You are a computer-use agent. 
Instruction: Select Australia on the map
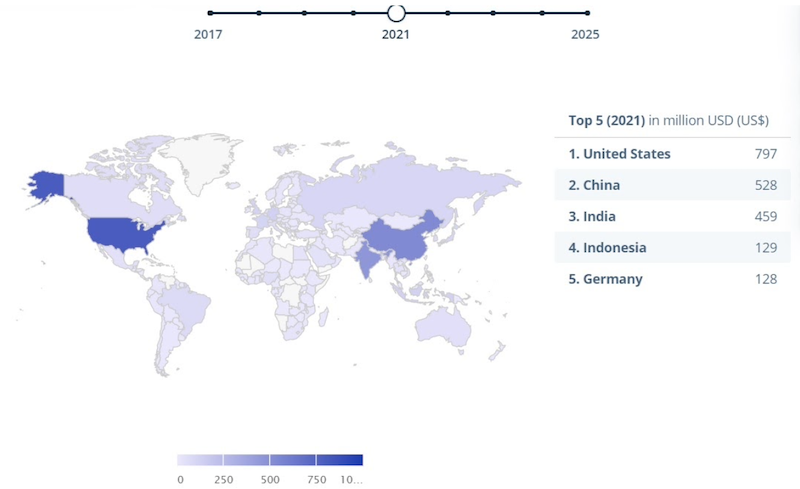point(443,326)
